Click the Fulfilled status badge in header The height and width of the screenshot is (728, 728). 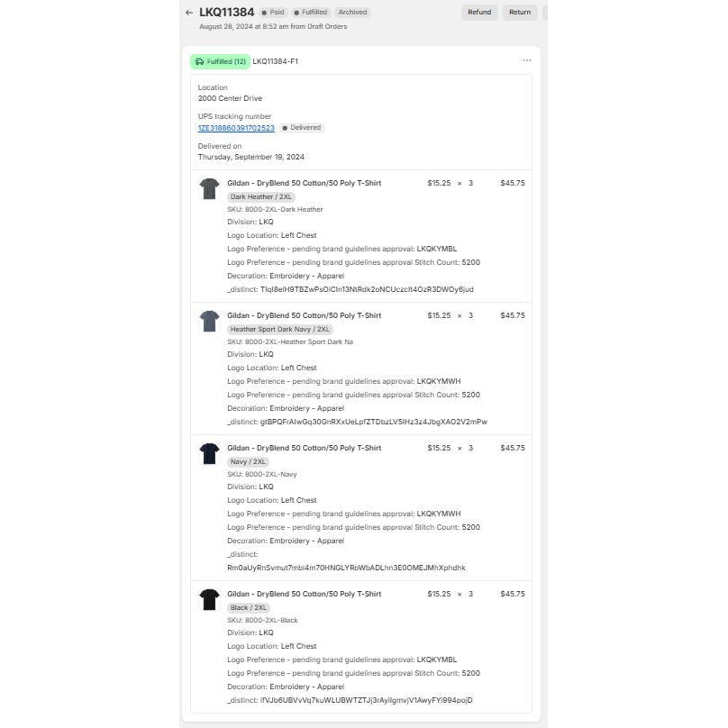[x=311, y=12]
